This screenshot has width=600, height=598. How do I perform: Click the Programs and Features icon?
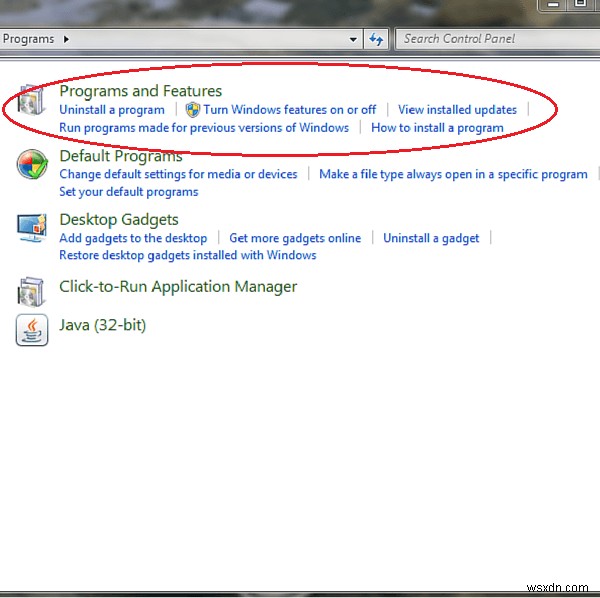pos(32,100)
